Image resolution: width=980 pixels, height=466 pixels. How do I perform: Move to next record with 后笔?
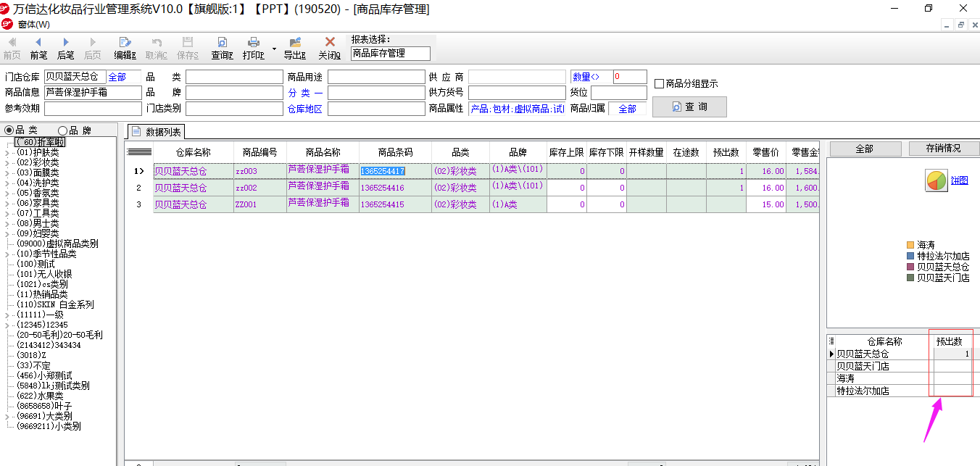coord(66,42)
